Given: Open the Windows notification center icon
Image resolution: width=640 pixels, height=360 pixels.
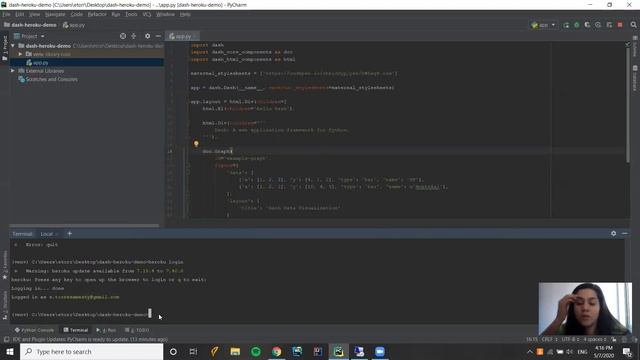Looking at the screenshot, I should (x=627, y=351).
